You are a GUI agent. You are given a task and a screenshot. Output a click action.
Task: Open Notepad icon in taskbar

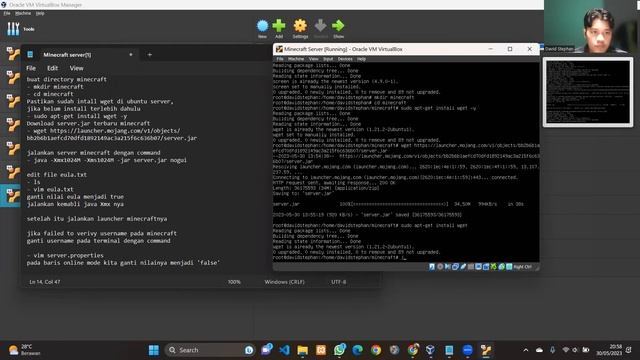pos(449,350)
